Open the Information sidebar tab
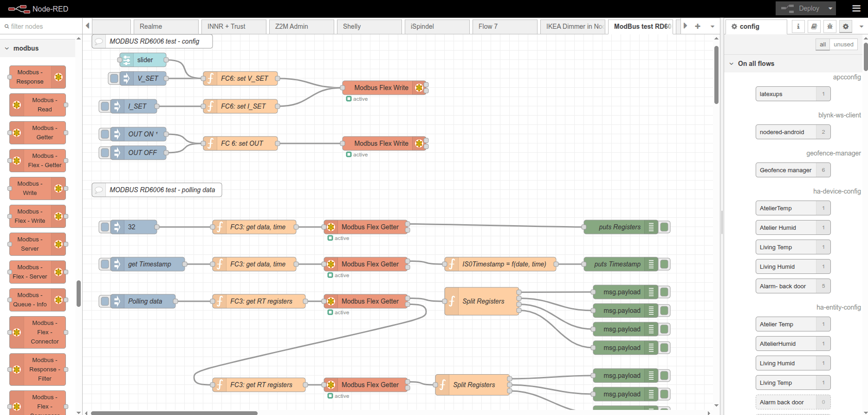Screen dimensions: 868x415 798,26
